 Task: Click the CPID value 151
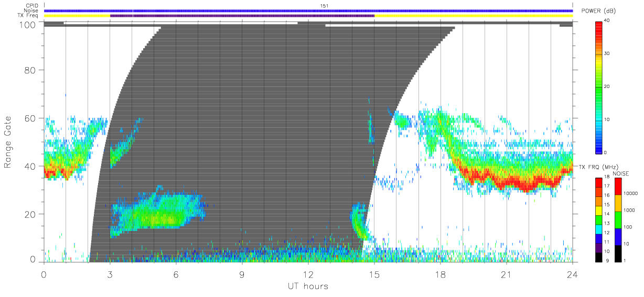coord(324,6)
